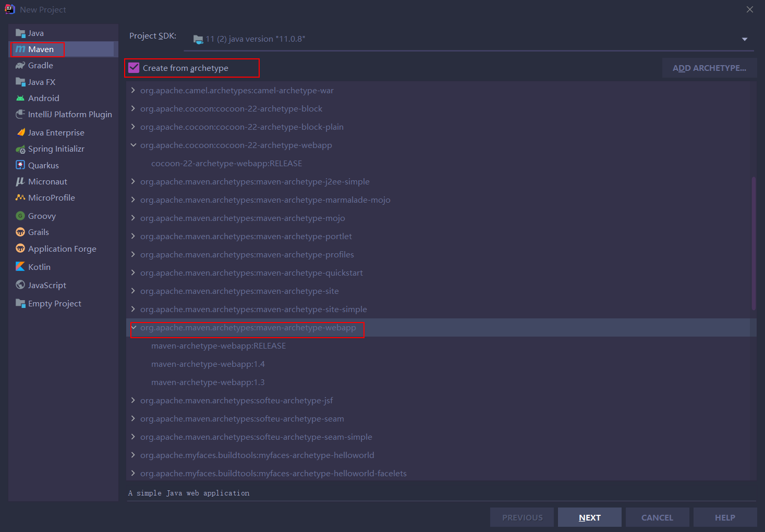765x532 pixels.
Task: Select the Quarkus icon
Action: [x=20, y=165]
